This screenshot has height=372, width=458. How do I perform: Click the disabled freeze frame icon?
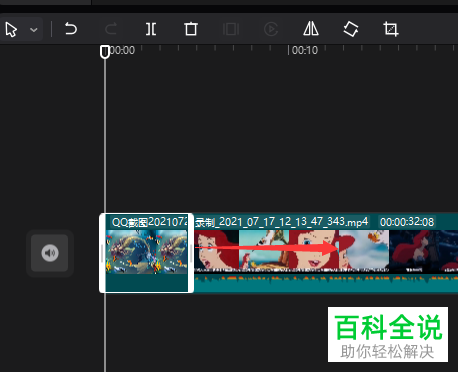(231, 29)
